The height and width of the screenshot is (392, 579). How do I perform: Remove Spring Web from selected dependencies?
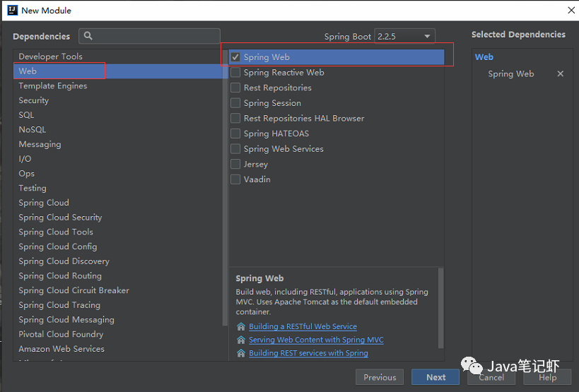point(560,73)
